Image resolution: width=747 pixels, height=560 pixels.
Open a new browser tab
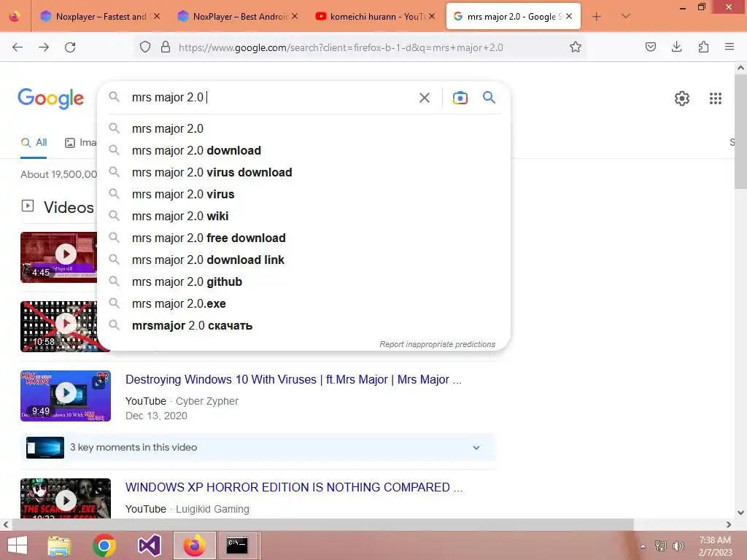(x=597, y=17)
